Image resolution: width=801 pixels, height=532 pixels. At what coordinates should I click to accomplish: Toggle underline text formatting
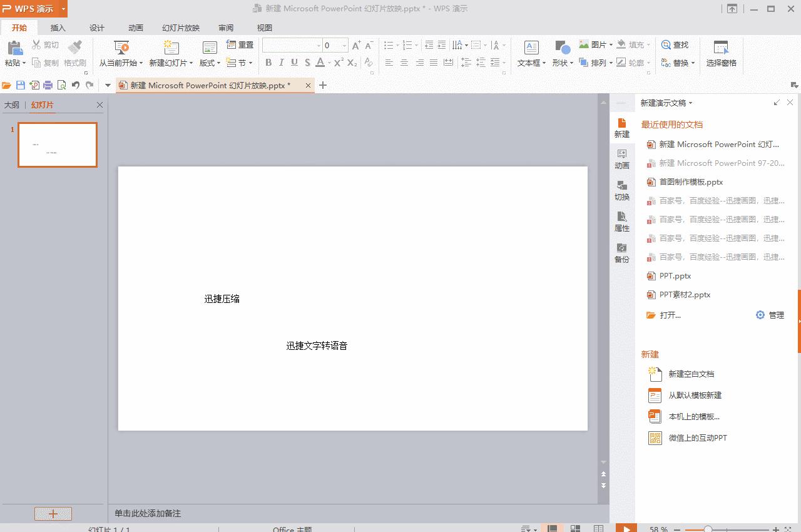point(294,63)
